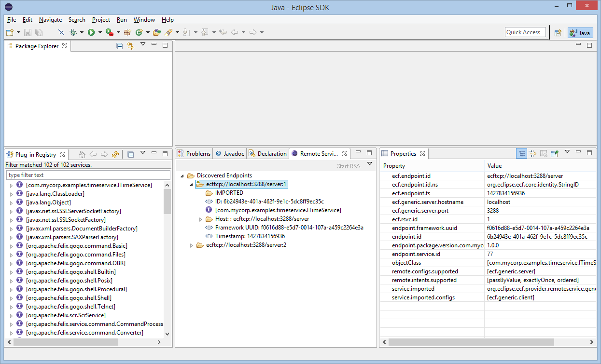Toggle Show Categories in Properties view
The image size is (601, 364).
click(521, 153)
